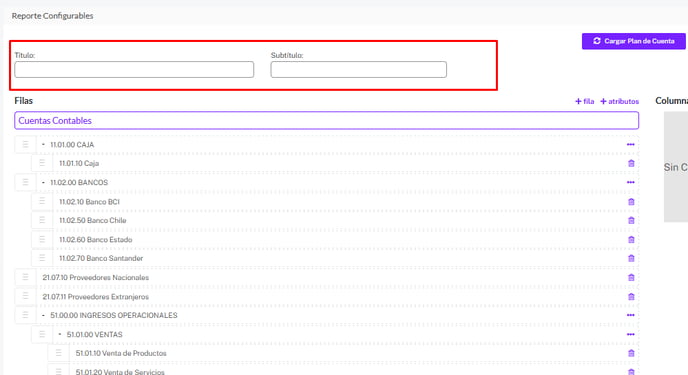The image size is (688, 375).
Task: Click drag handle of 11.02.10 Banco BCI
Action: (42, 201)
